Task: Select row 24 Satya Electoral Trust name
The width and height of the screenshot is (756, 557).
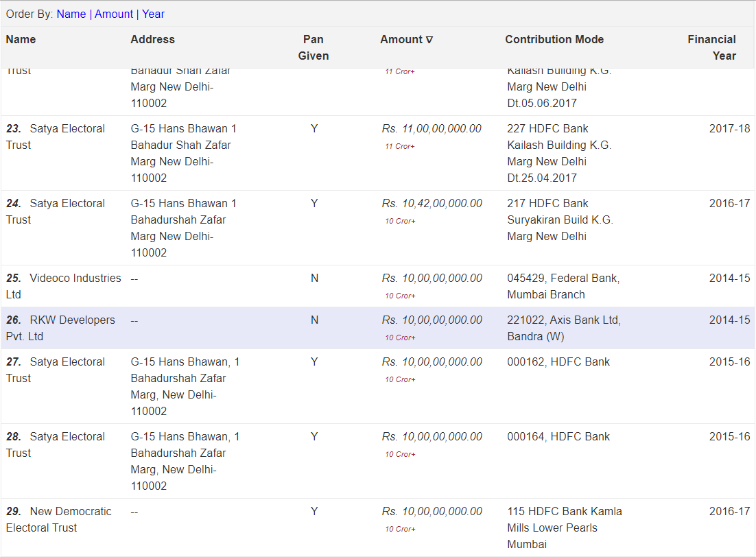Action: [x=56, y=212]
